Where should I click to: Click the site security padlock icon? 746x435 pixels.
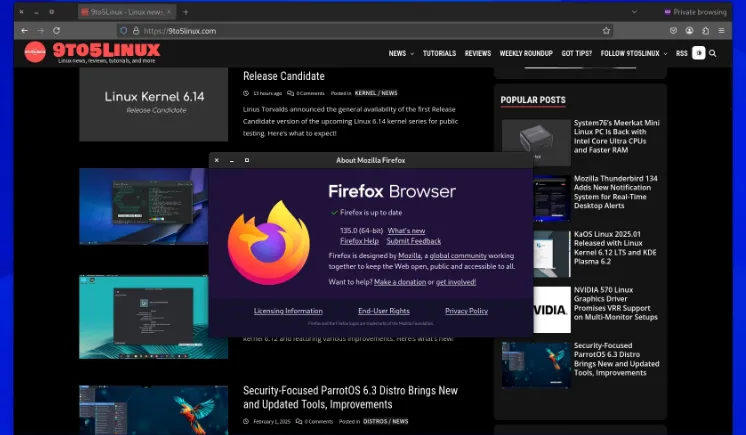tap(136, 30)
